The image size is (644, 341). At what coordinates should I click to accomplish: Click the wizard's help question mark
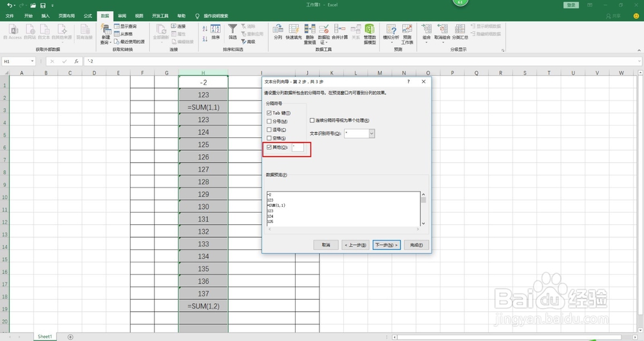pyautogui.click(x=408, y=81)
